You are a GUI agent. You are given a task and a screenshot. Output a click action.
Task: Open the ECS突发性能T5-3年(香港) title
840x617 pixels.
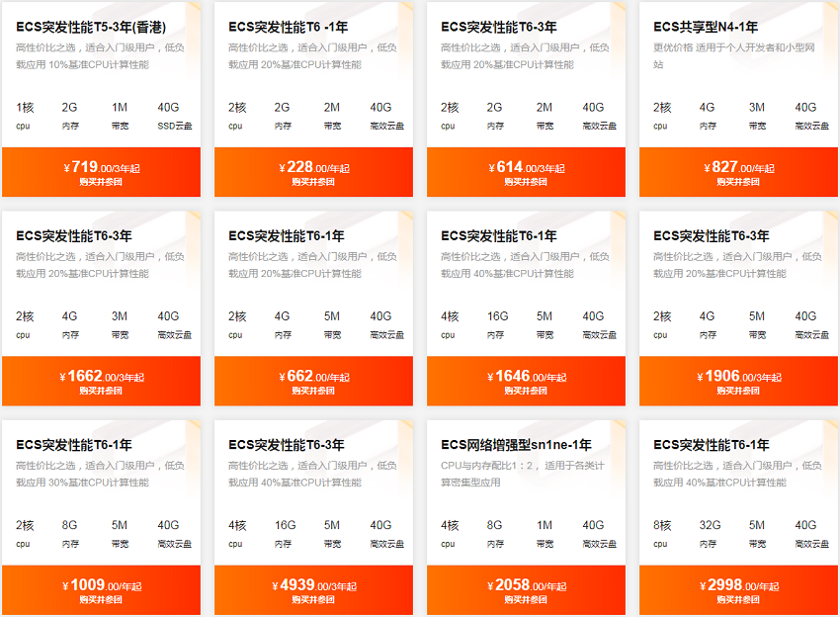91,27
